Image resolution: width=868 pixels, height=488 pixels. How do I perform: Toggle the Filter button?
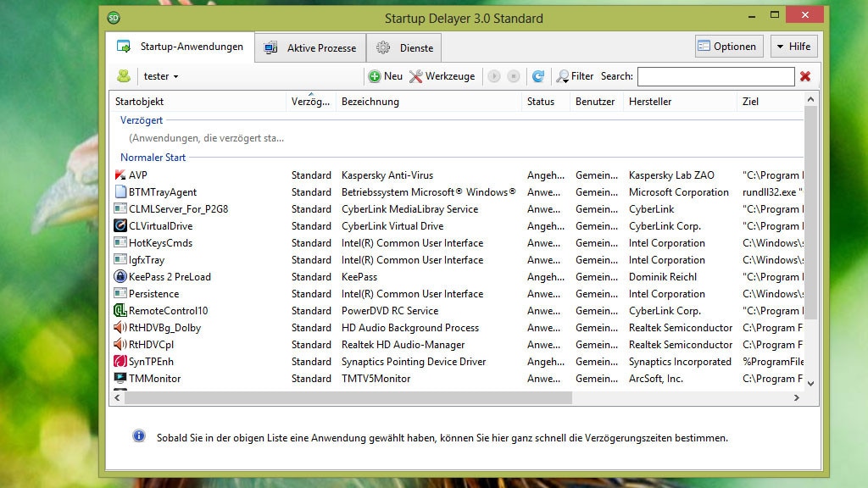click(x=576, y=76)
